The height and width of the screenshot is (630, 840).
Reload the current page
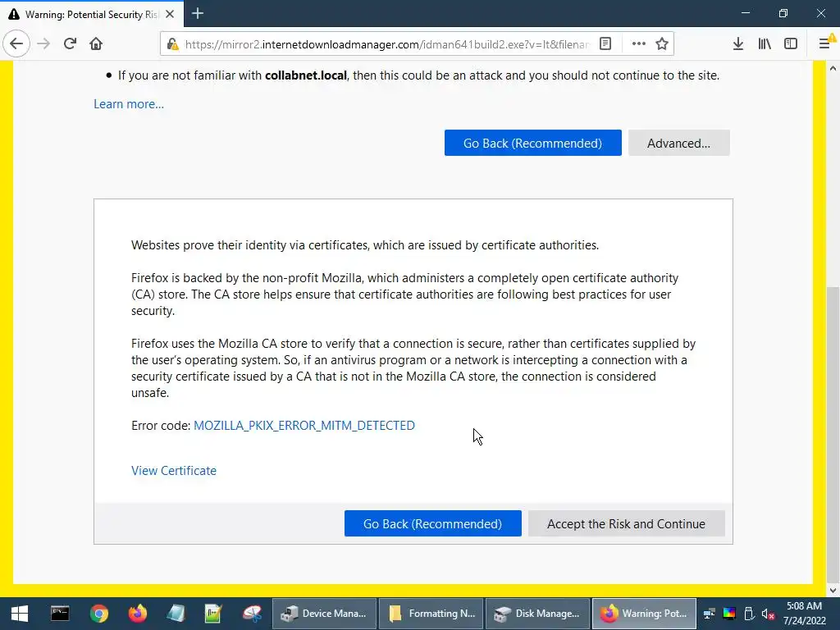[71, 44]
